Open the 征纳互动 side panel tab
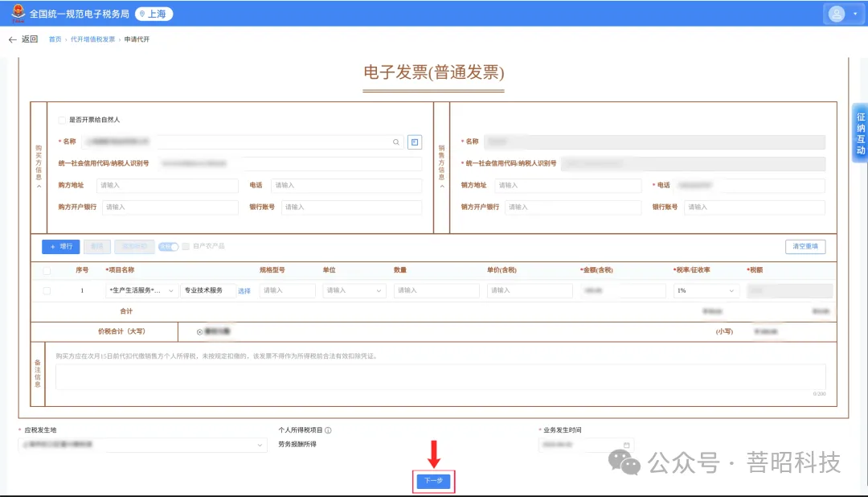868x497 pixels. [x=860, y=133]
